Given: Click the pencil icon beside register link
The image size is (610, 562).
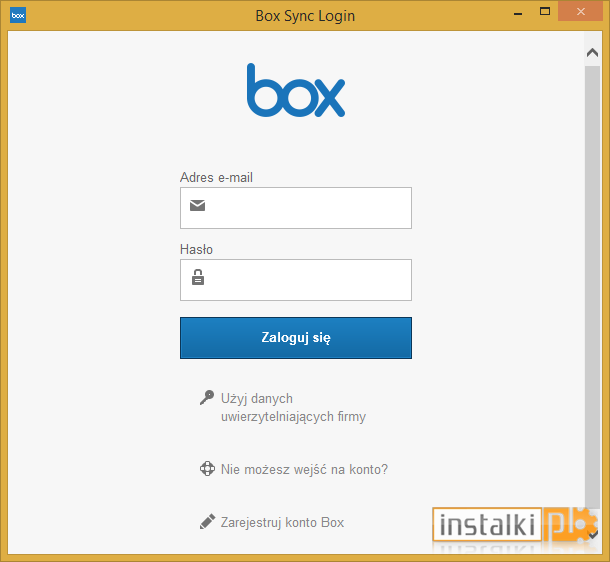Looking at the screenshot, I should (207, 522).
